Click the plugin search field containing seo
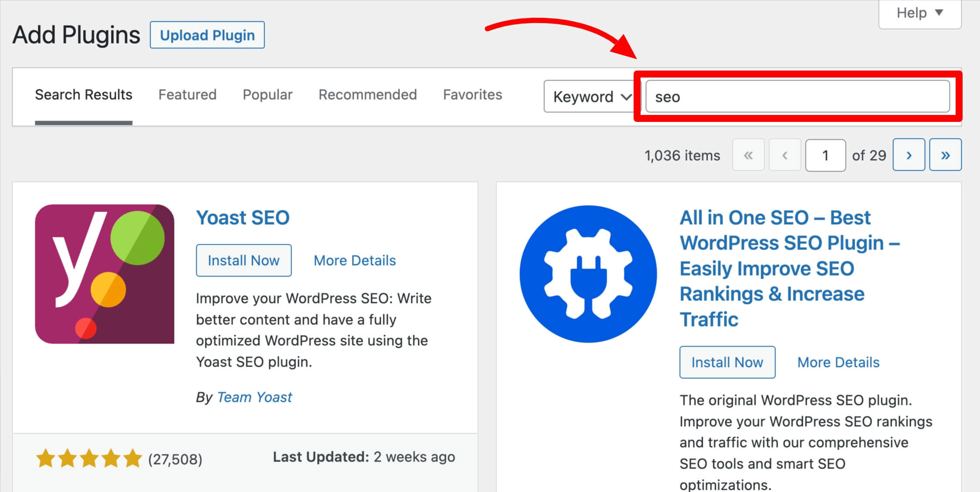This screenshot has height=492, width=980. (x=798, y=96)
